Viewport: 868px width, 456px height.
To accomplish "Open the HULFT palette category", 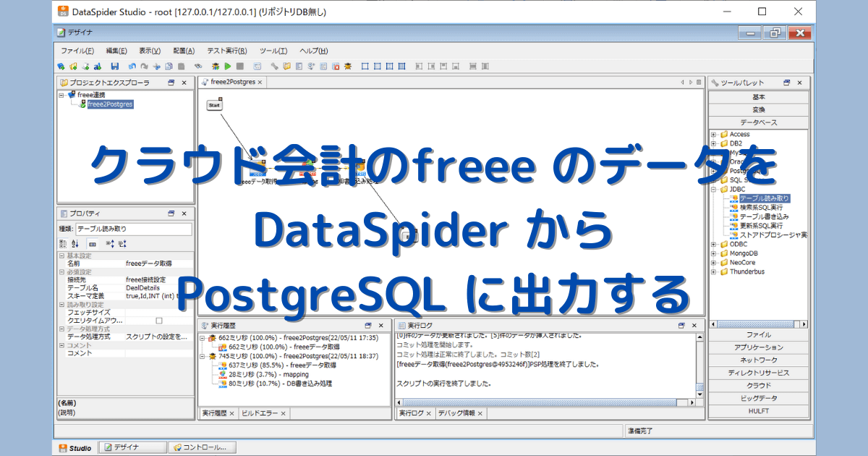I will [758, 410].
